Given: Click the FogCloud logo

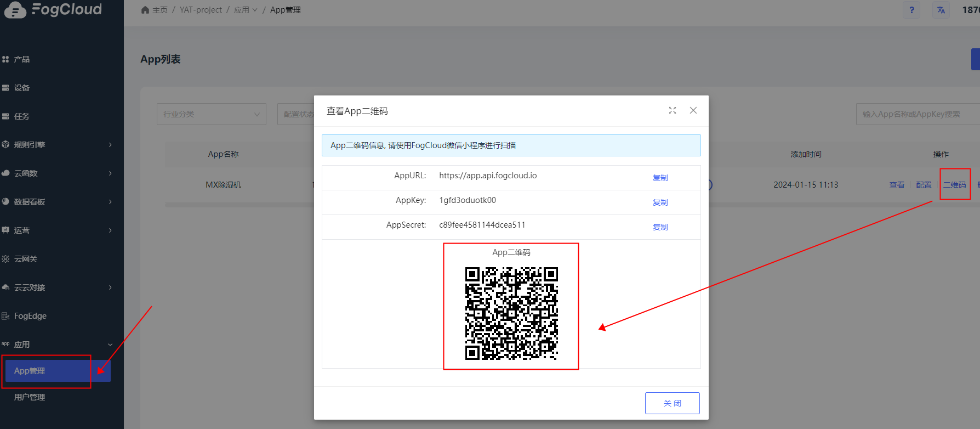Looking at the screenshot, I should tap(53, 10).
